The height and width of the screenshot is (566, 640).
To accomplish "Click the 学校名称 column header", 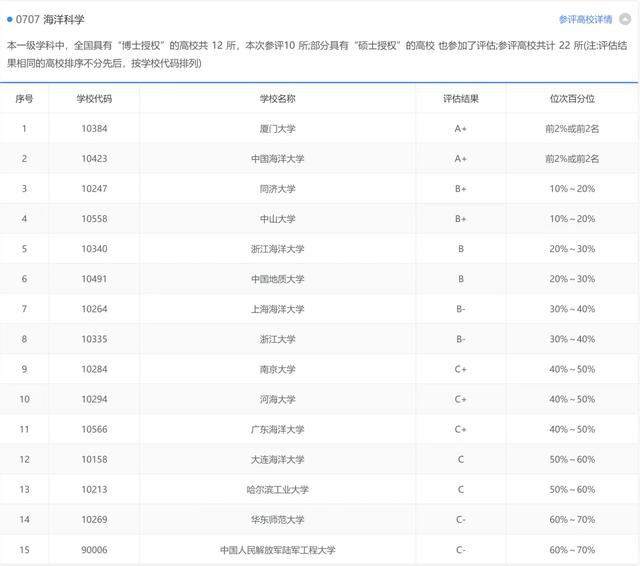I will pos(278,99).
